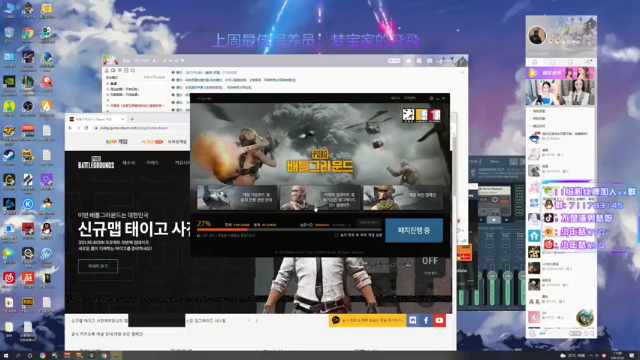Tick the checkbox beside the patch button
This screenshot has width=640, height=360.
pyautogui.click(x=336, y=235)
